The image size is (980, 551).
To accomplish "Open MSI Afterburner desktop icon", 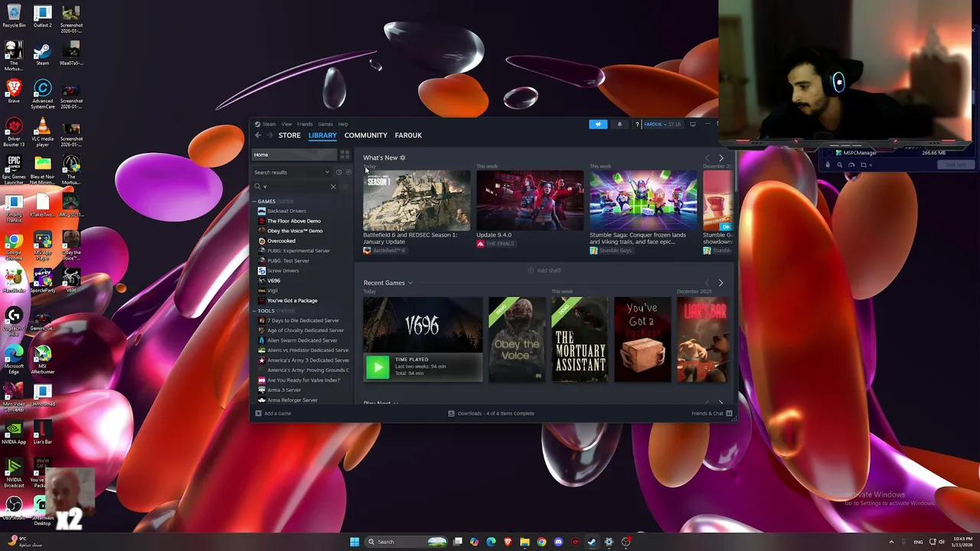I will point(43,359).
